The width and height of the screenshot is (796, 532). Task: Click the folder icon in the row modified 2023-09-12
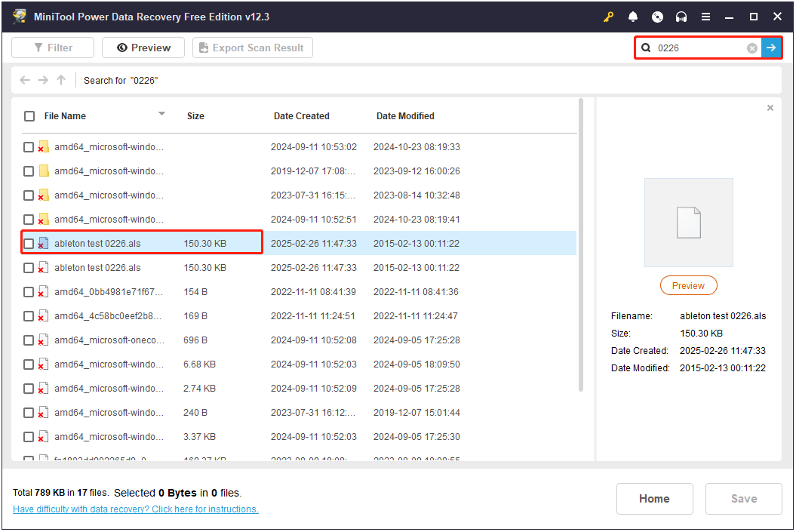[x=45, y=171]
